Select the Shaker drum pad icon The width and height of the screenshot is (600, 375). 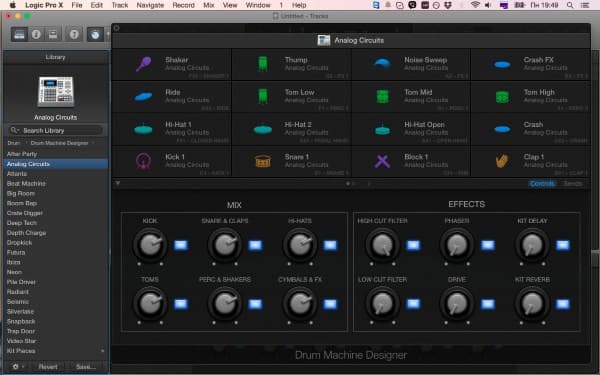pyautogui.click(x=143, y=64)
